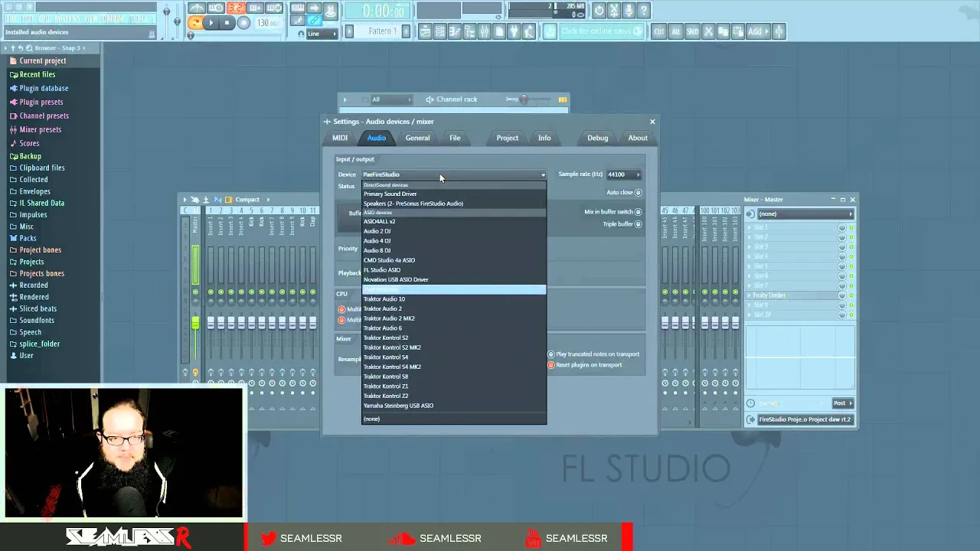Mute the Insert 1 mixer track
Screen dimensions: 980x551
pyautogui.click(x=211, y=292)
